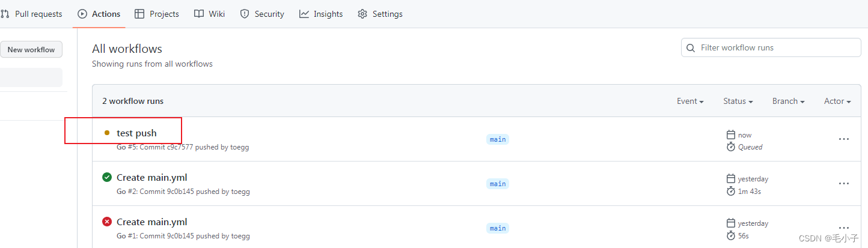Expand the Event filter dropdown
The image size is (868, 248).
(690, 101)
